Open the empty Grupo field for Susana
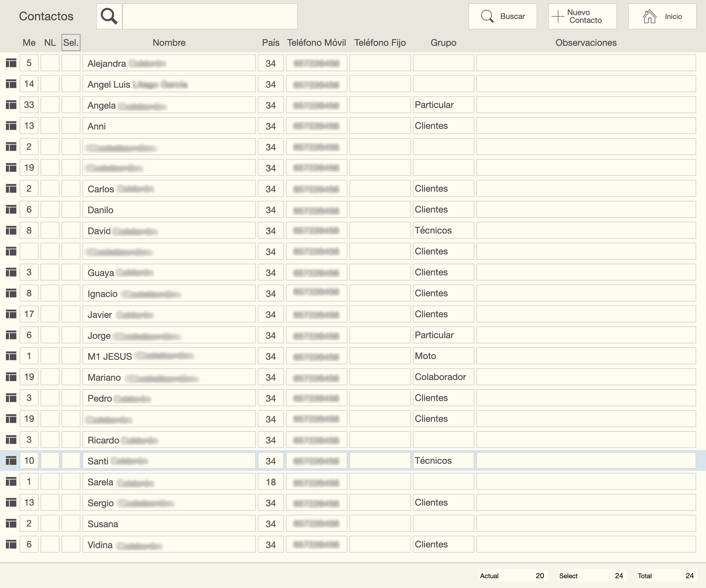 (443, 523)
